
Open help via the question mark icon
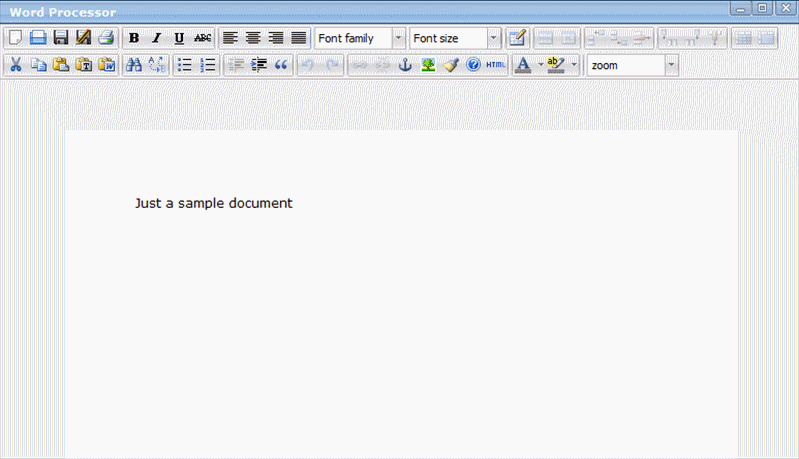pos(473,65)
